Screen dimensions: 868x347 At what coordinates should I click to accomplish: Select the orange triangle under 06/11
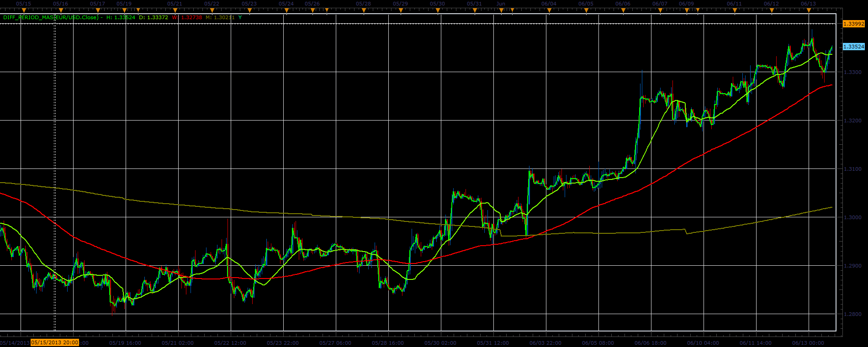(734, 10)
